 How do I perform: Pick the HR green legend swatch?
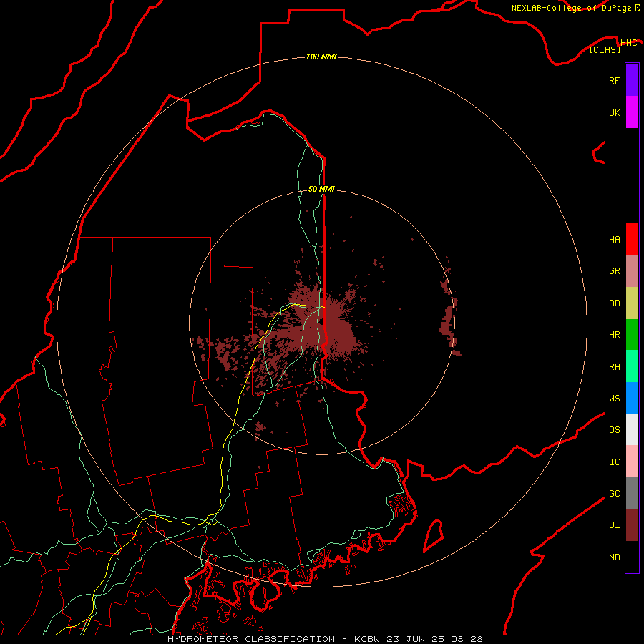click(632, 335)
